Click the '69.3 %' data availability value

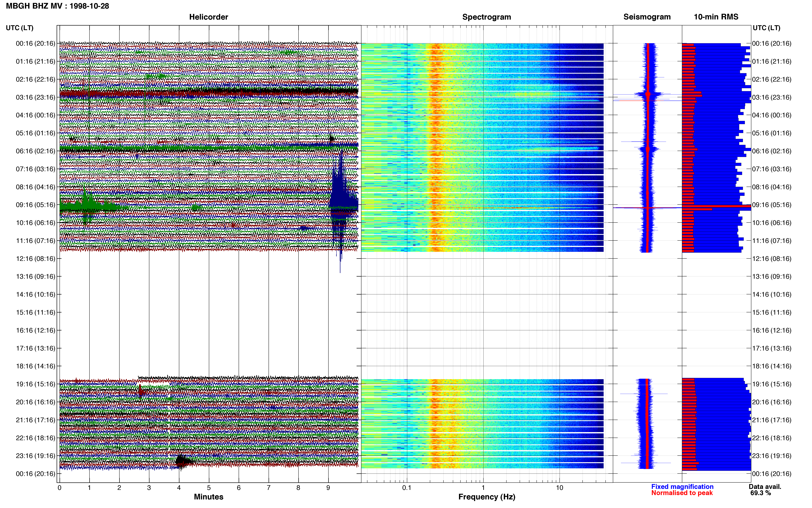tap(761, 493)
